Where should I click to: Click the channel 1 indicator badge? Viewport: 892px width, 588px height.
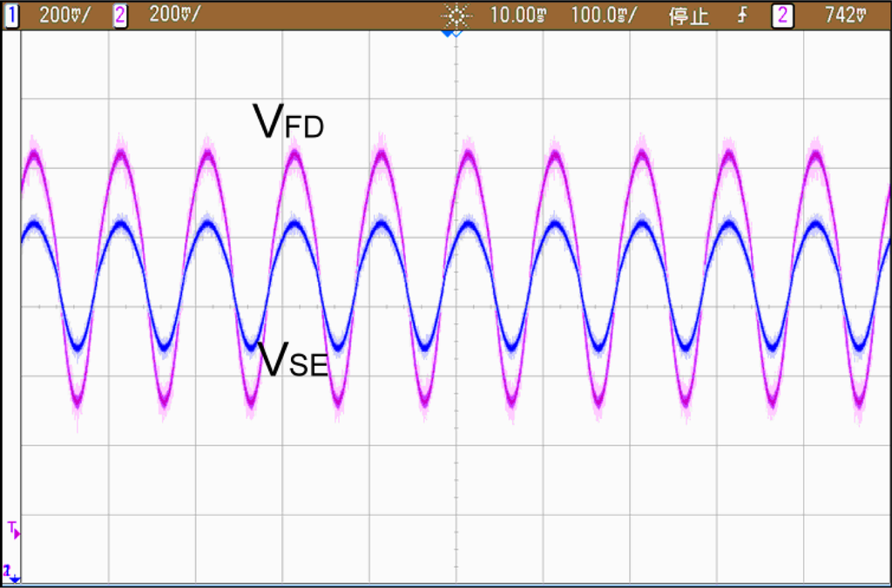click(x=12, y=16)
